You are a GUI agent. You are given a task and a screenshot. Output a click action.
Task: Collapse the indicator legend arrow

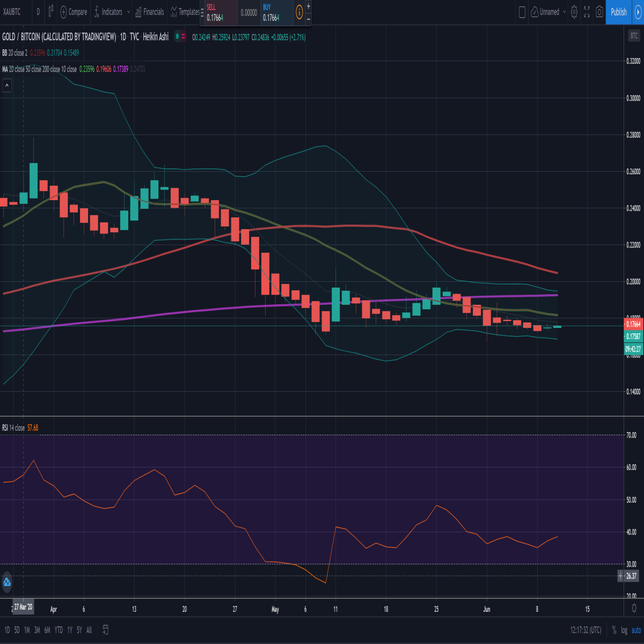click(7, 86)
